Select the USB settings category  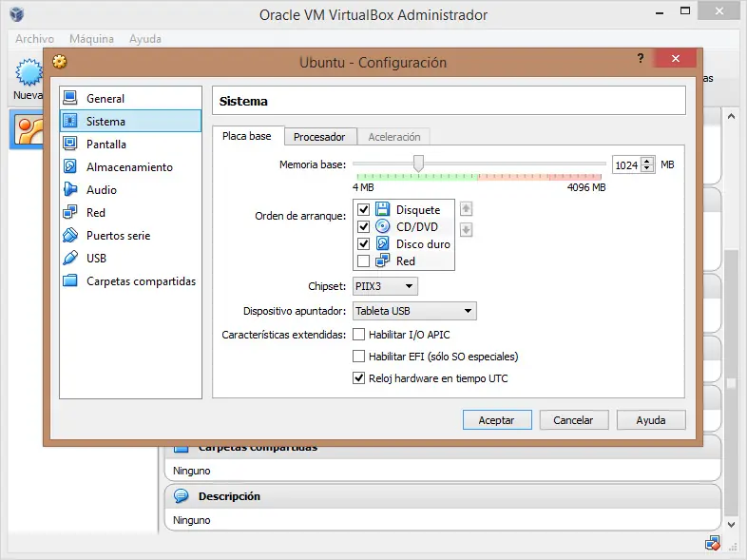(130, 259)
